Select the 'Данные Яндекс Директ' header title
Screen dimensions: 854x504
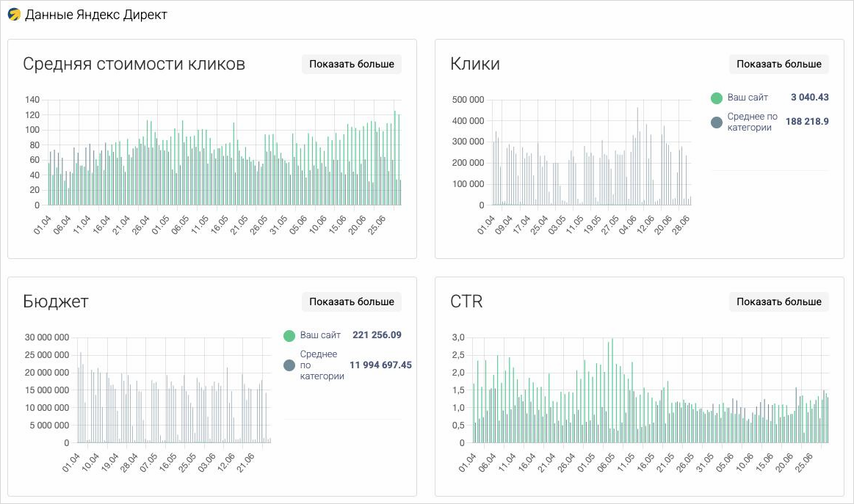coord(96,15)
